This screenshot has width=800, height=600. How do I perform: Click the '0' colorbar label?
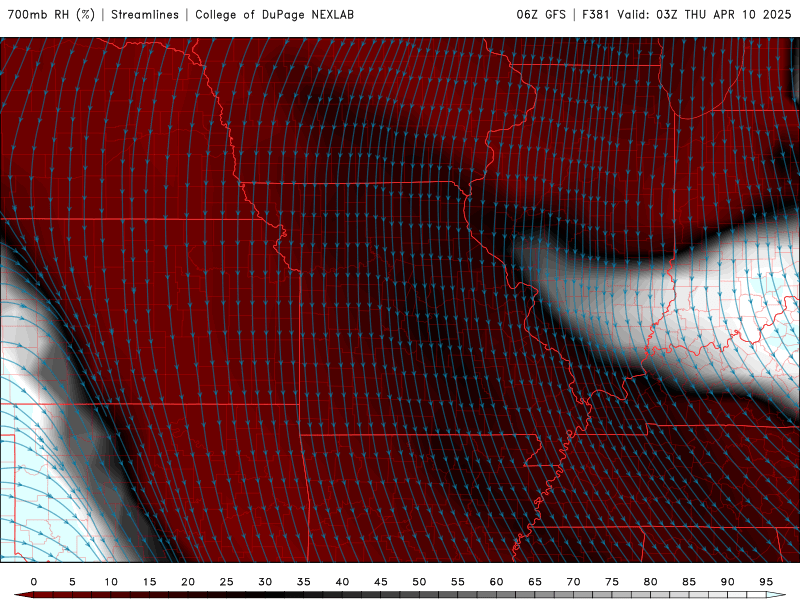click(34, 582)
